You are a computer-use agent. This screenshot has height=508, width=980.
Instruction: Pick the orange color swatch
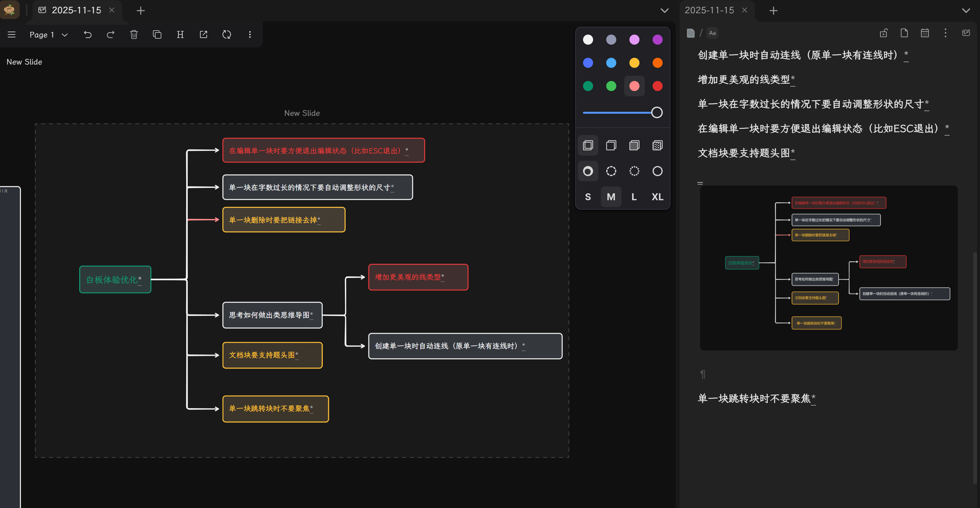coord(657,63)
